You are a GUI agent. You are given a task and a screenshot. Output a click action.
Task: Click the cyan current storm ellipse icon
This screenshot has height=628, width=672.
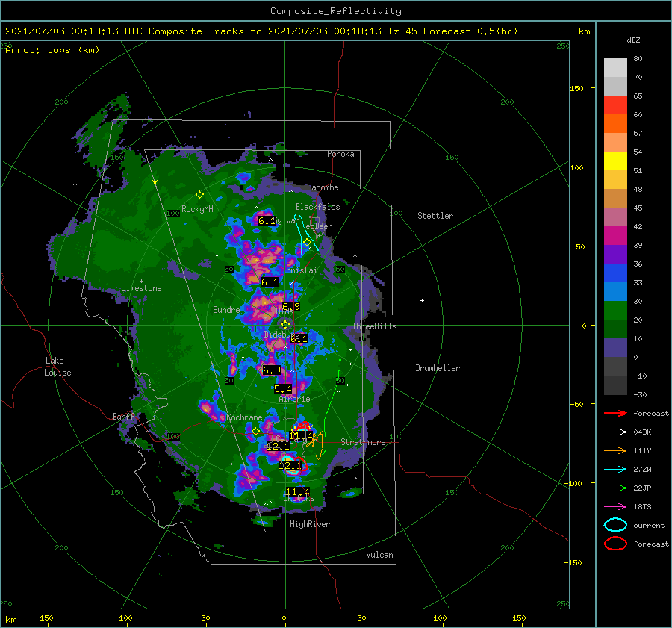coord(615,525)
